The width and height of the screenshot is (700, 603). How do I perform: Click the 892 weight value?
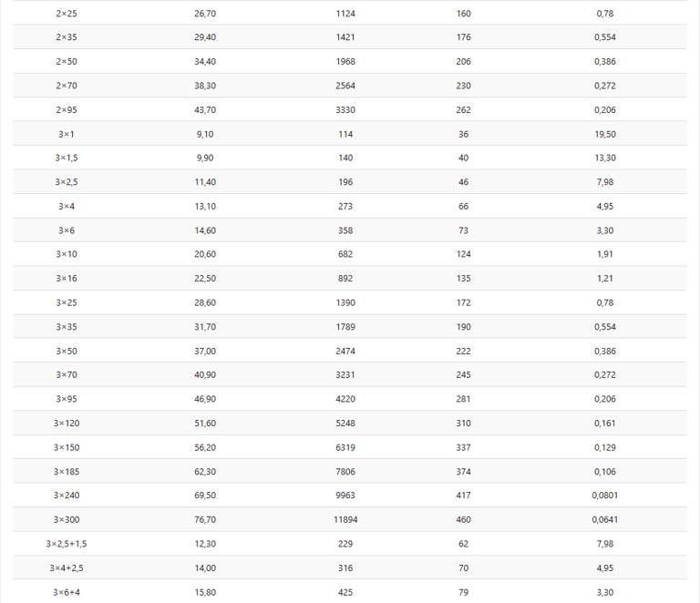pos(345,279)
